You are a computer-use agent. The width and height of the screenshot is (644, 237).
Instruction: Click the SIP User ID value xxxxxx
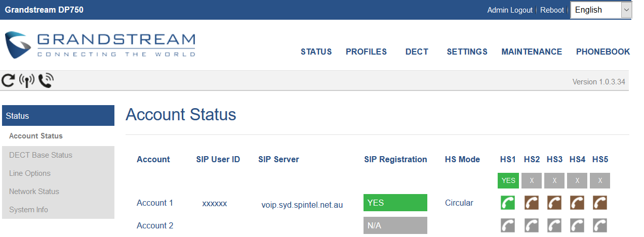point(215,204)
